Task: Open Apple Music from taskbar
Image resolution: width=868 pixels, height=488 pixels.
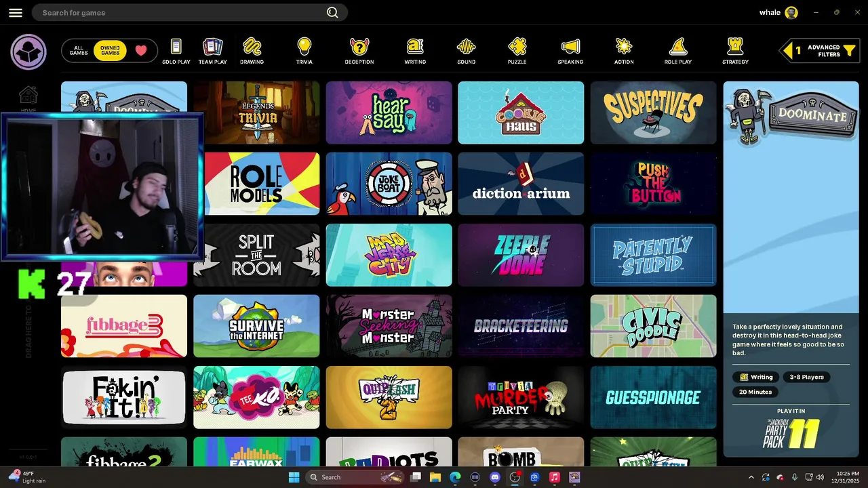Action: coord(555,477)
